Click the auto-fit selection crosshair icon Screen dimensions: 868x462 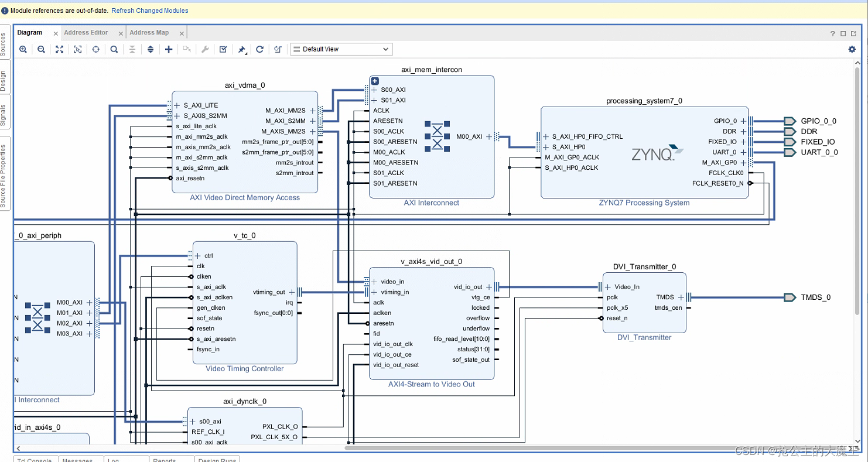point(95,49)
